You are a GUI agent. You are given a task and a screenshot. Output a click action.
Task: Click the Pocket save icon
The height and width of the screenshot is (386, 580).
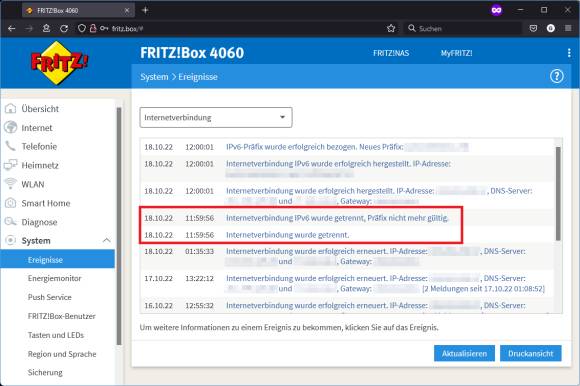point(533,28)
